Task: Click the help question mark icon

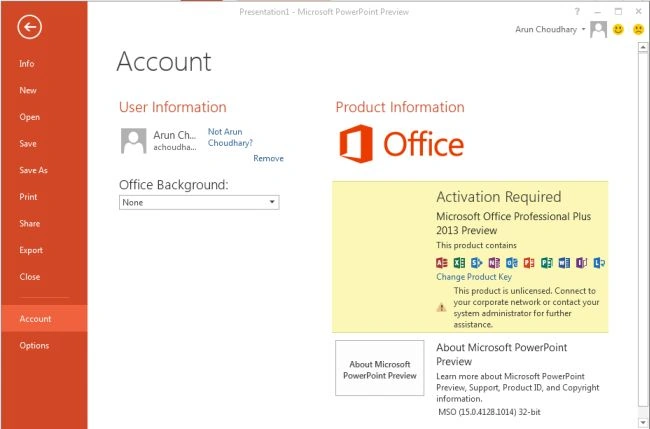Action: pyautogui.click(x=577, y=12)
